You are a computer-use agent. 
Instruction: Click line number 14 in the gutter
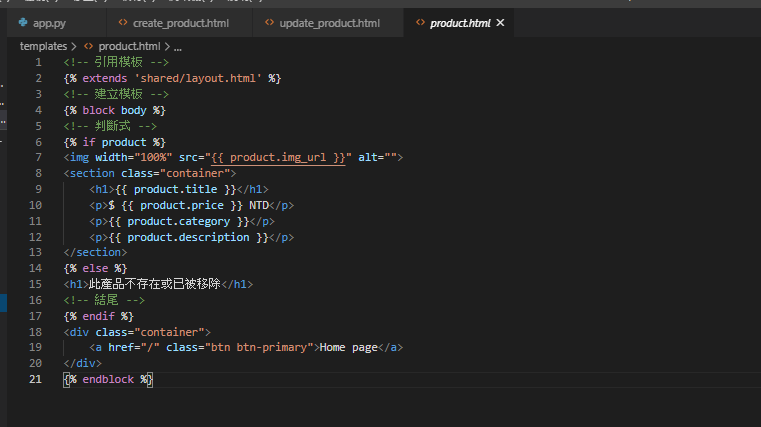(36, 268)
